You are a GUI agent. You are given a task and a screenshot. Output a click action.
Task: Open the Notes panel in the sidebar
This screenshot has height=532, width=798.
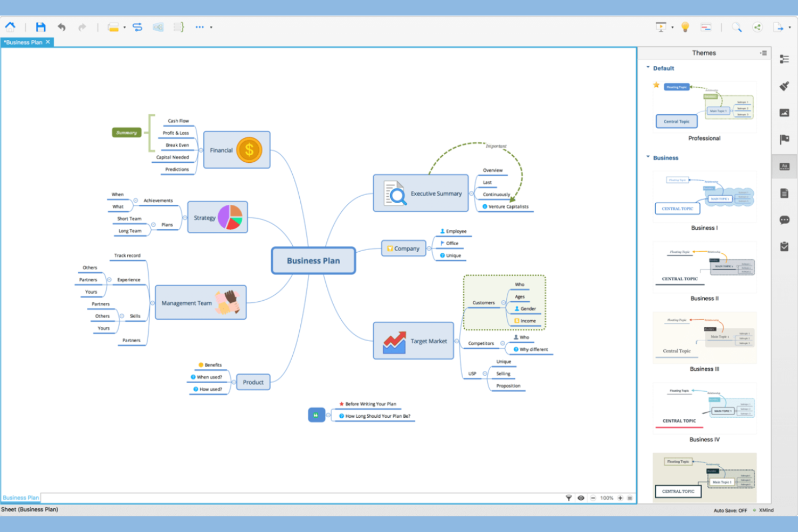785,194
